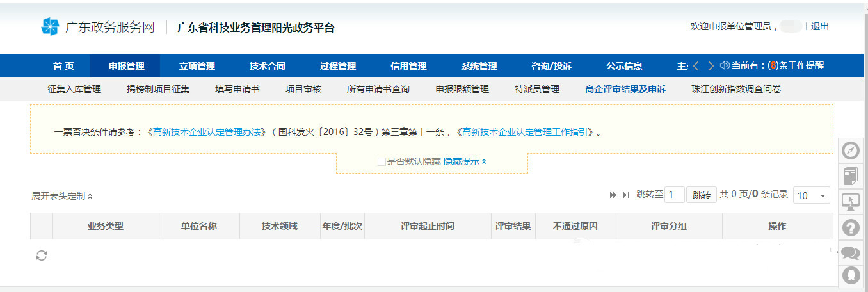Viewport: 868px width, 292px height.
Task: Click the page number input field
Action: click(x=674, y=195)
